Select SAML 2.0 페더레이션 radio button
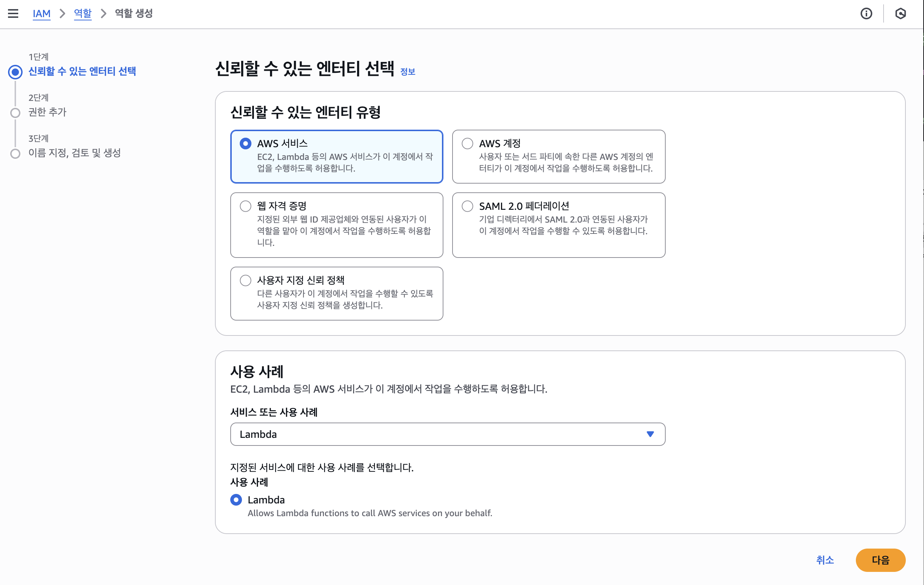Image resolution: width=924 pixels, height=585 pixels. [467, 206]
